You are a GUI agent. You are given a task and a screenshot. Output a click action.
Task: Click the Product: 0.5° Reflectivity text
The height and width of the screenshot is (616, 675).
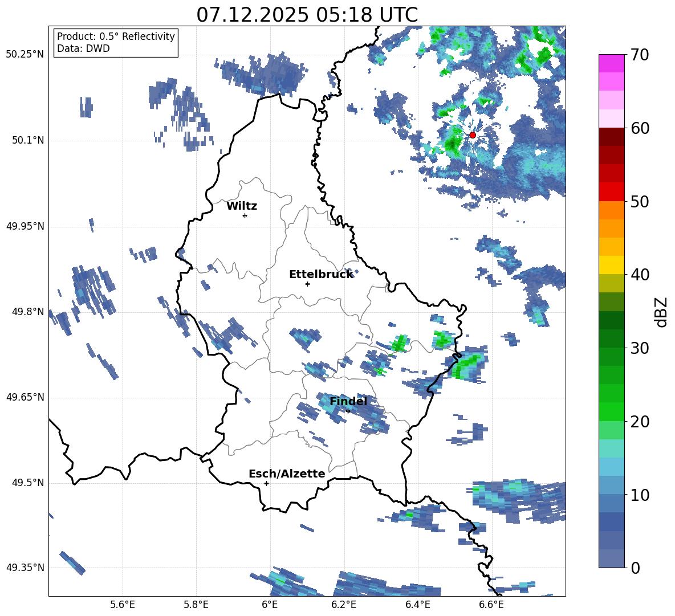tap(116, 36)
